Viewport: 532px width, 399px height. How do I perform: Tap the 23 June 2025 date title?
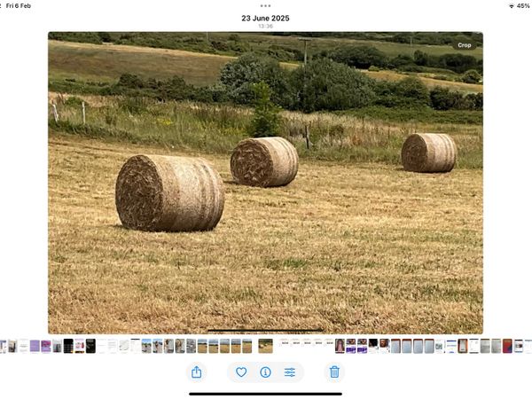[265, 18]
